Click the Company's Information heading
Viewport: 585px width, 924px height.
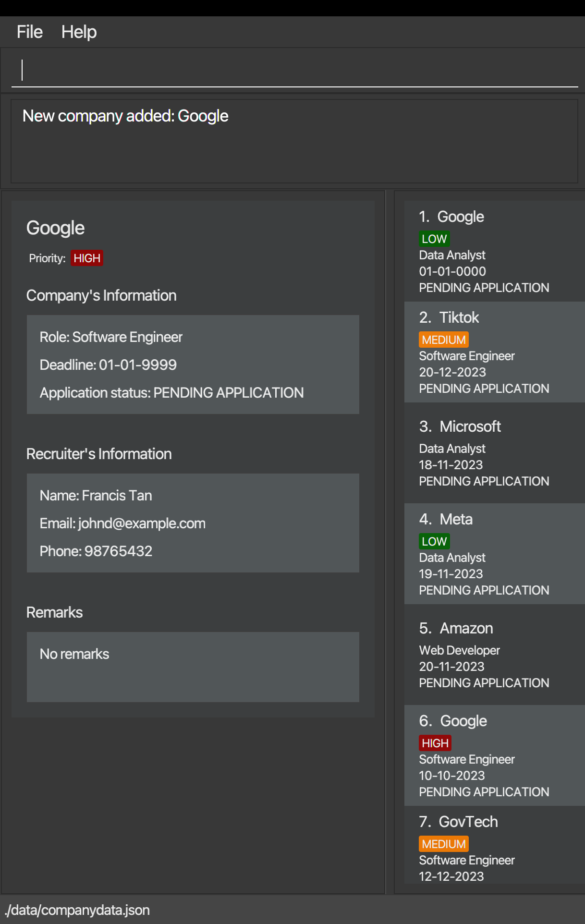[x=101, y=295]
